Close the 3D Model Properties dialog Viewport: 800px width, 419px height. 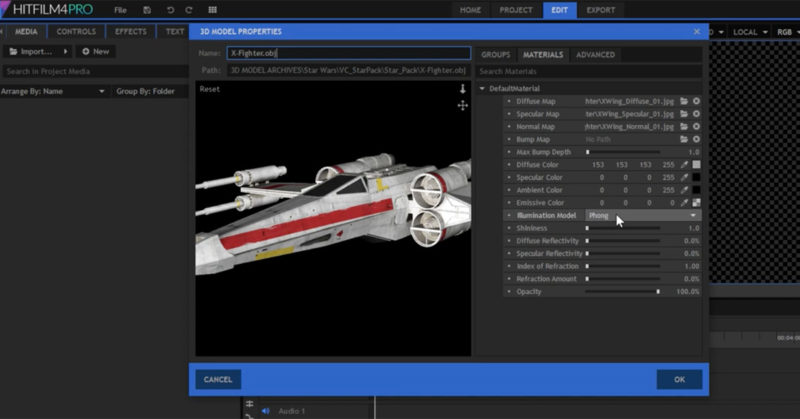[x=697, y=32]
